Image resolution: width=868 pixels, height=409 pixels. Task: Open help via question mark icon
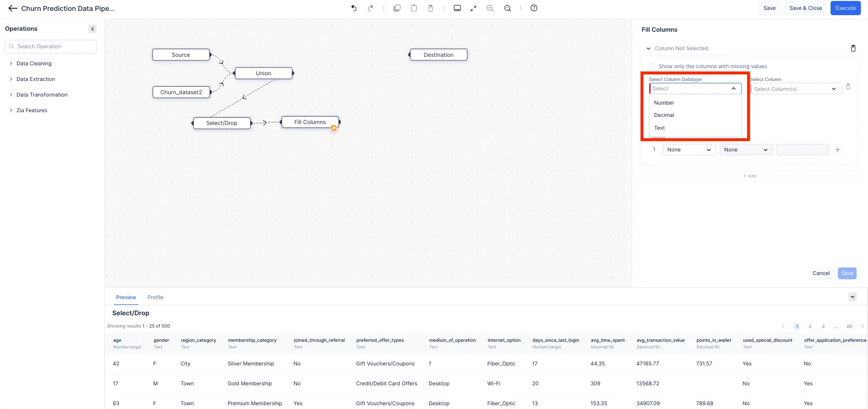[x=534, y=8]
